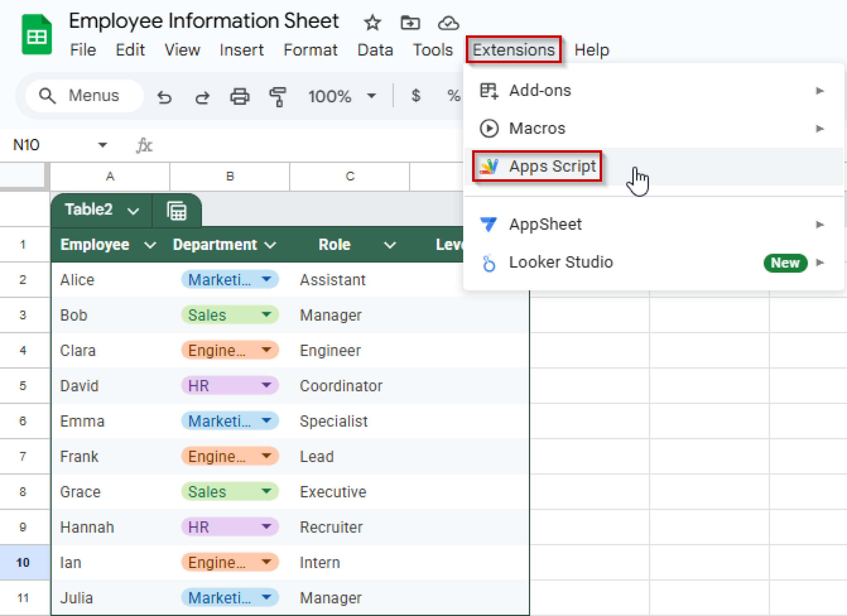Expand the 100% zoom dropdown
This screenshot has height=616, width=847.
[x=371, y=96]
